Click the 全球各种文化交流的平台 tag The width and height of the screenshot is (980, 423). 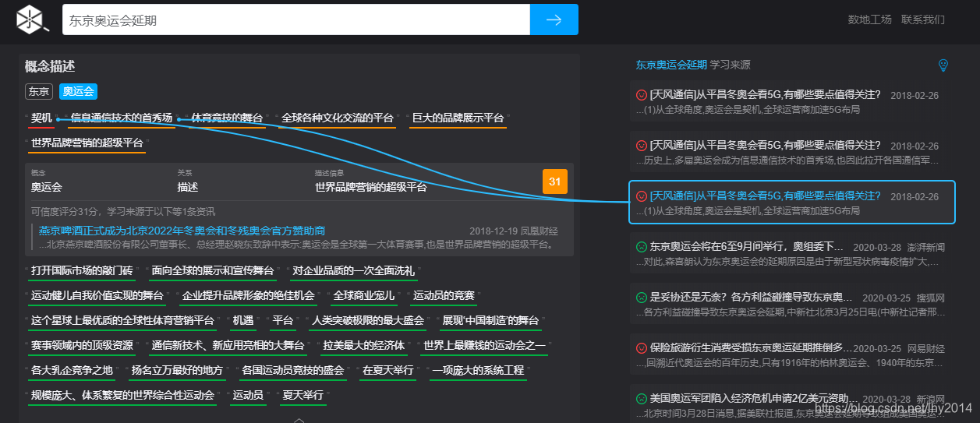pyautogui.click(x=337, y=118)
